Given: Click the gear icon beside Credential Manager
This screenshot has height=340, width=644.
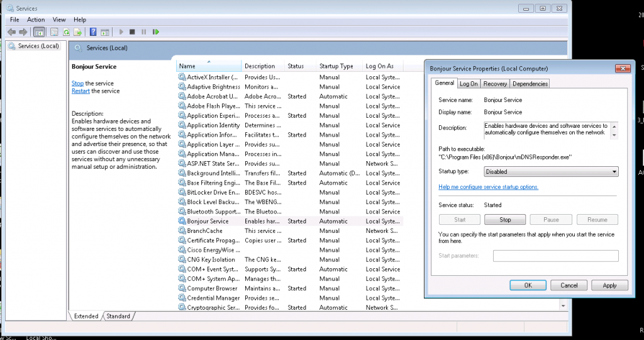Looking at the screenshot, I should tap(182, 298).
